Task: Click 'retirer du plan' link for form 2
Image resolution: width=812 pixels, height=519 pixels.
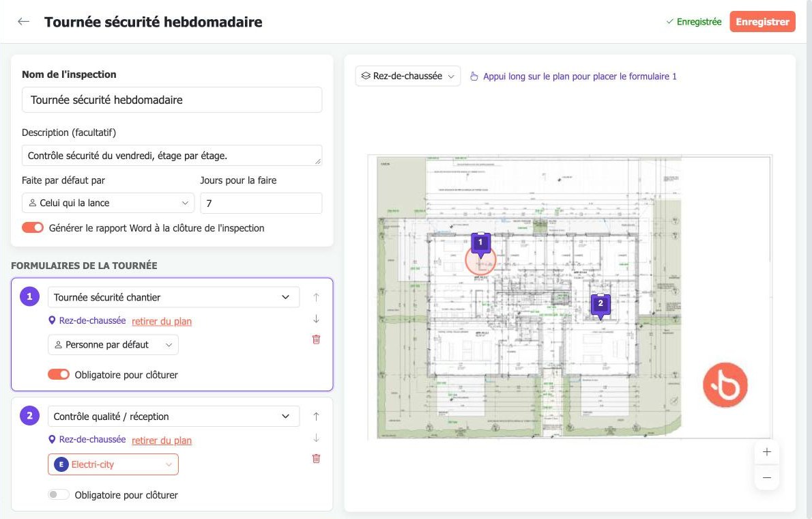Action: click(x=162, y=440)
